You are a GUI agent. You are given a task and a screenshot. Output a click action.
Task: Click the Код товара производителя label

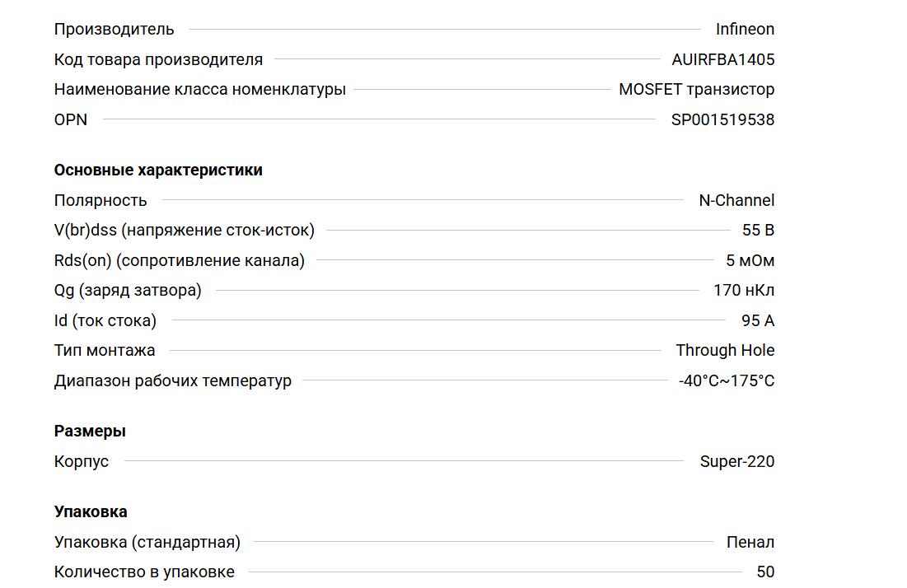click(x=158, y=59)
